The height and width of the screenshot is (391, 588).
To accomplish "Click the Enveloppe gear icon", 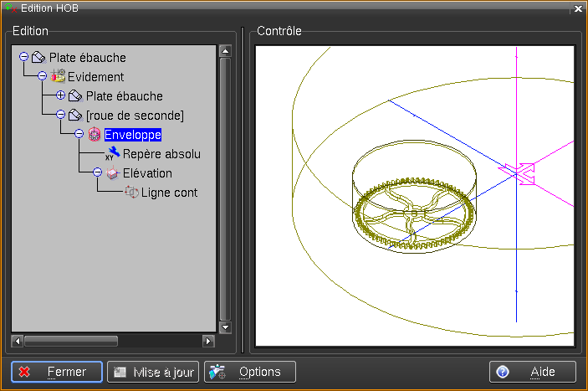I will (95, 135).
